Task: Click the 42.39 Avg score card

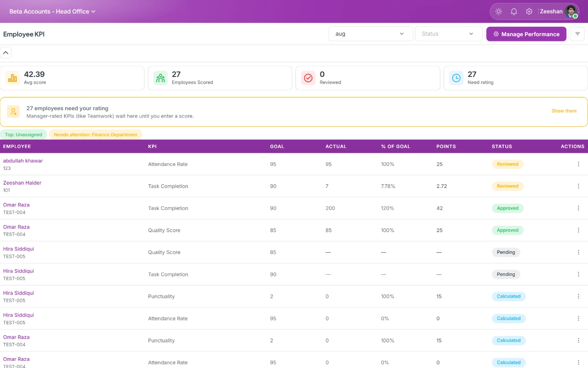Action: 72,78
